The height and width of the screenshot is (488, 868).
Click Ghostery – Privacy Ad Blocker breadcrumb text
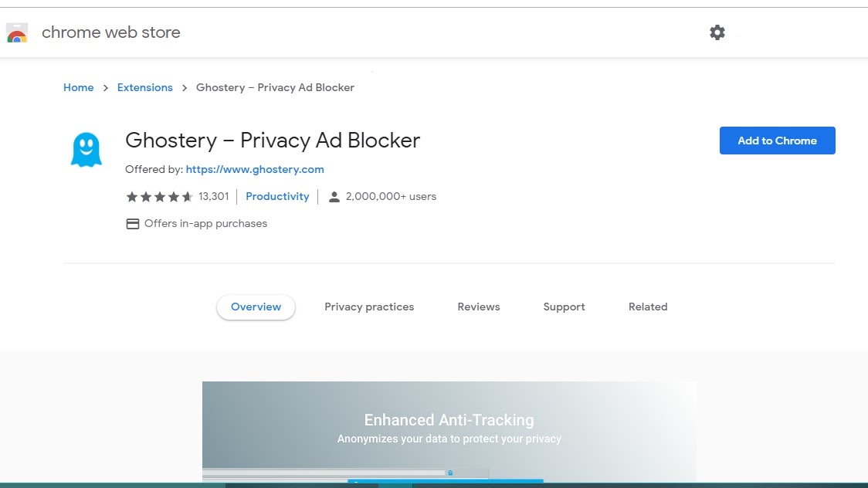(275, 87)
